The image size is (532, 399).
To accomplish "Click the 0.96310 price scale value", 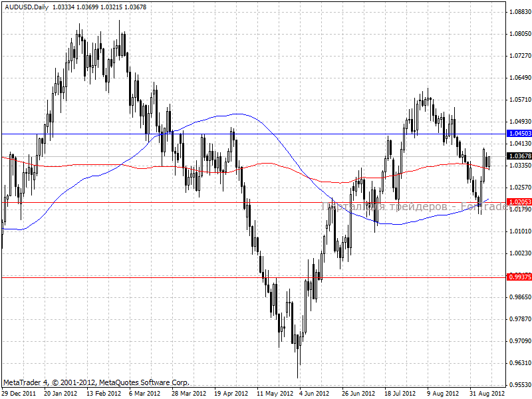I will click(x=521, y=362).
